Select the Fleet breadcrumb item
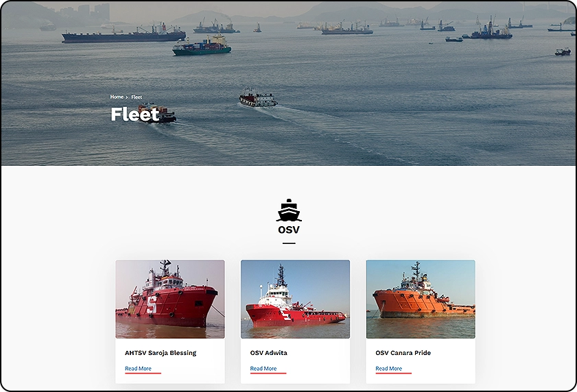This screenshot has width=577, height=392. pyautogui.click(x=137, y=97)
